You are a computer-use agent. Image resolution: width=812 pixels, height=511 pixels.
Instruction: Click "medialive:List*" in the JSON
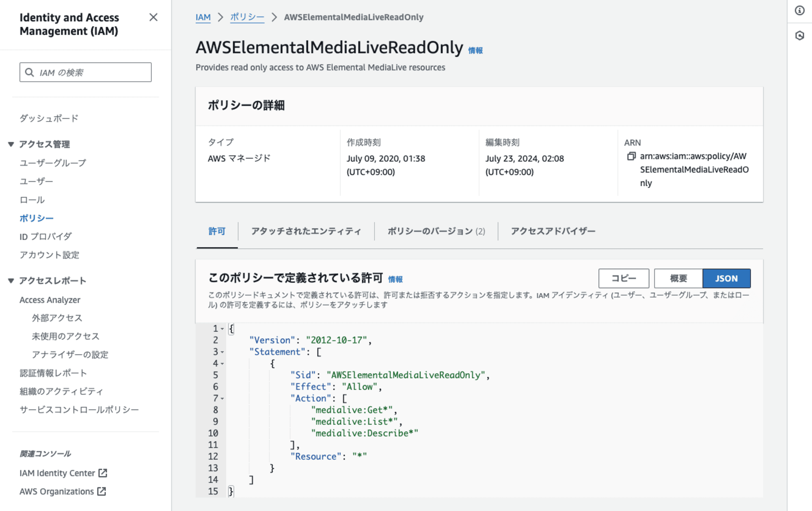(x=354, y=422)
